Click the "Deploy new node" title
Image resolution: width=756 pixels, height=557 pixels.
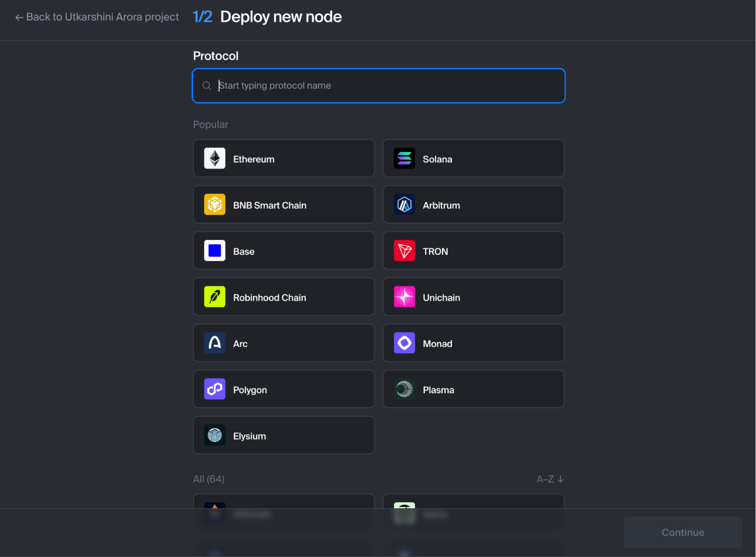281,17
